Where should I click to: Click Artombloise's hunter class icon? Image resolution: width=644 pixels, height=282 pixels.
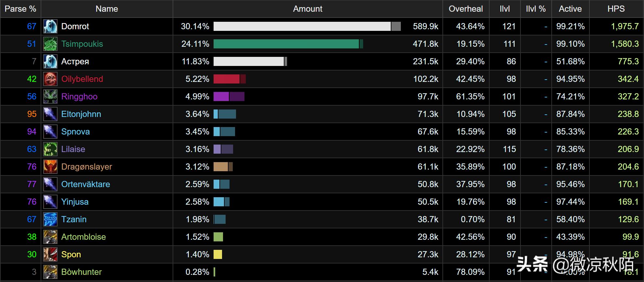pyautogui.click(x=50, y=237)
